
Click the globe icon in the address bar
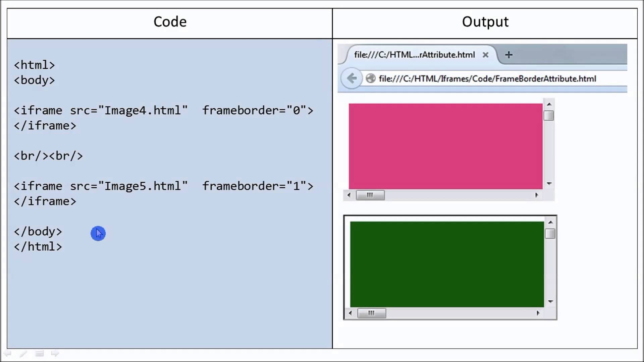tap(370, 78)
